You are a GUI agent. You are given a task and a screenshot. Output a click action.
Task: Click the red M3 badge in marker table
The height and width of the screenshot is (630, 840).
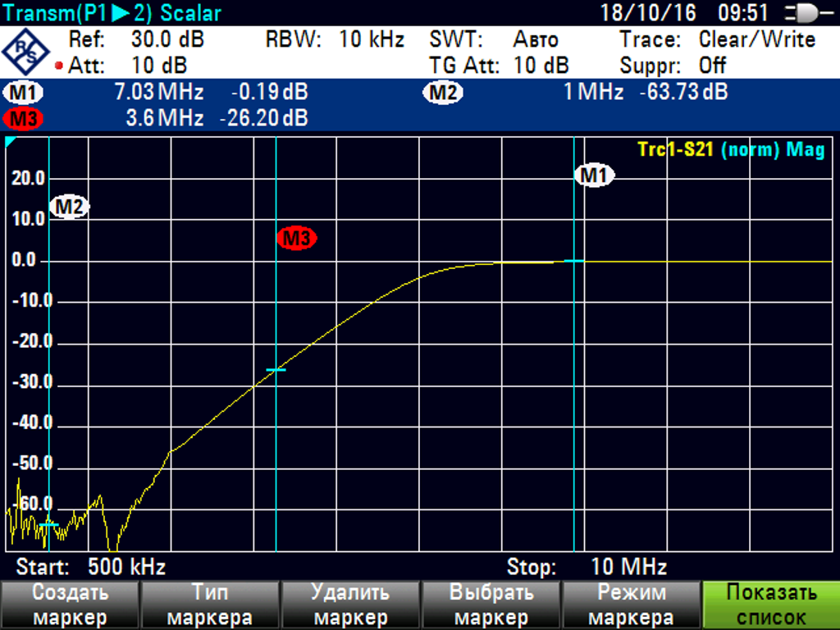25,119
